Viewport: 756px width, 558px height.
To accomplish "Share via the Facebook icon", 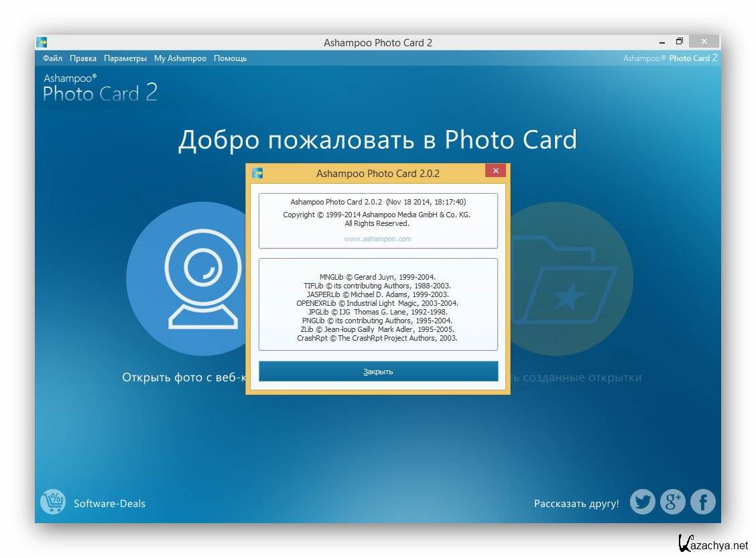I will click(x=702, y=502).
